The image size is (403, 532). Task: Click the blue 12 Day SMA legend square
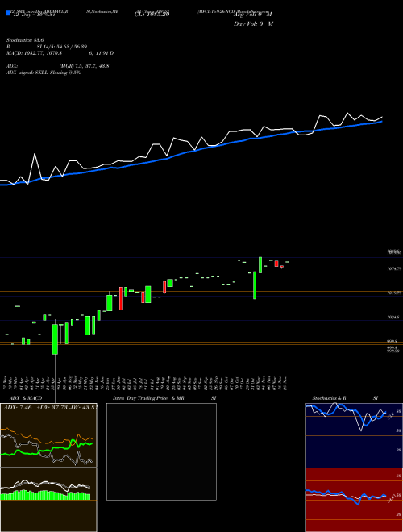tap(8, 13)
